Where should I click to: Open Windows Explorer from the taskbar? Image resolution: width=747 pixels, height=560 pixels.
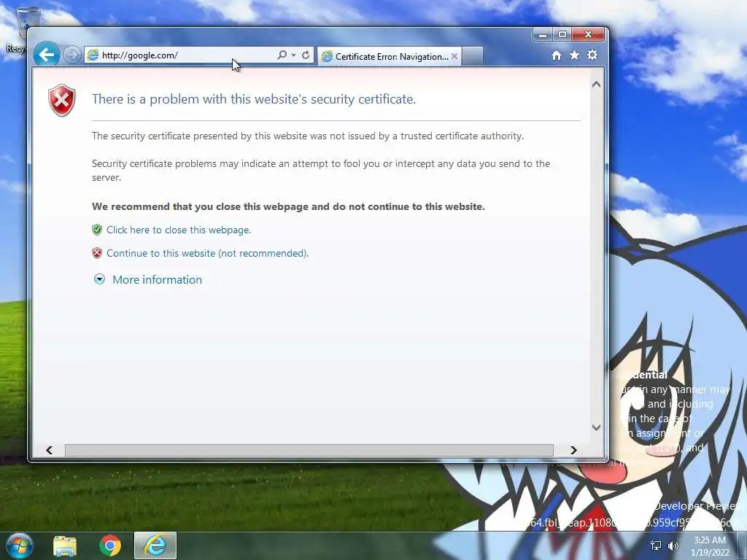pos(65,545)
